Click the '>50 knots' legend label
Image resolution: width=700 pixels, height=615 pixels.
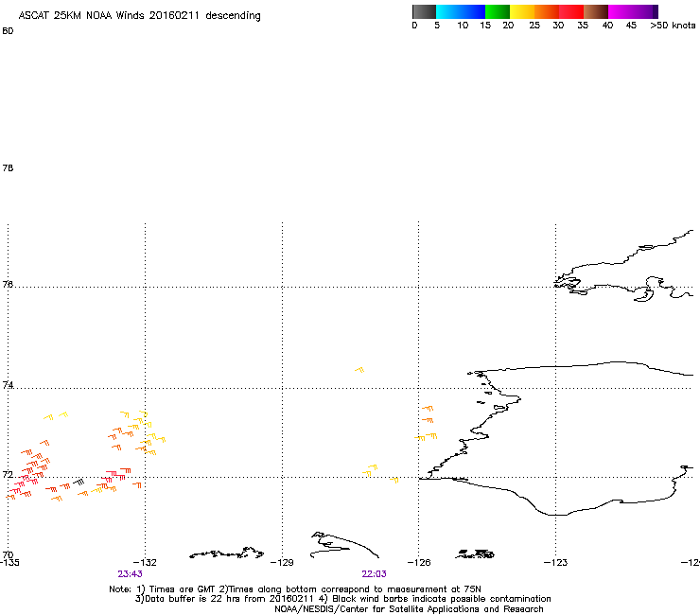[673, 26]
